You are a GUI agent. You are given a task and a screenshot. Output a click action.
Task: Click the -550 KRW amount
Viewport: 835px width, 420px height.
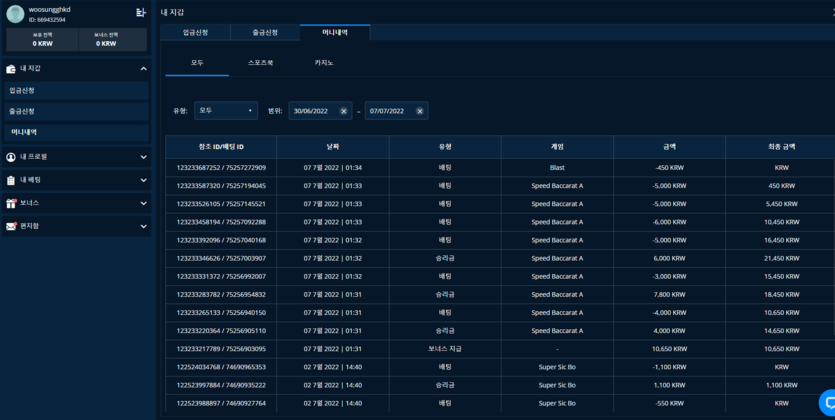(669, 403)
